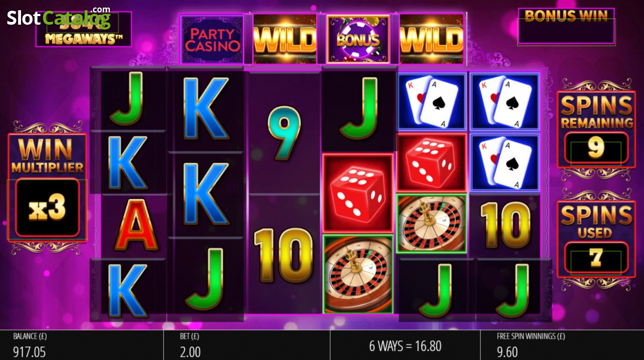Click the small red dice in fifth reel

[431, 163]
